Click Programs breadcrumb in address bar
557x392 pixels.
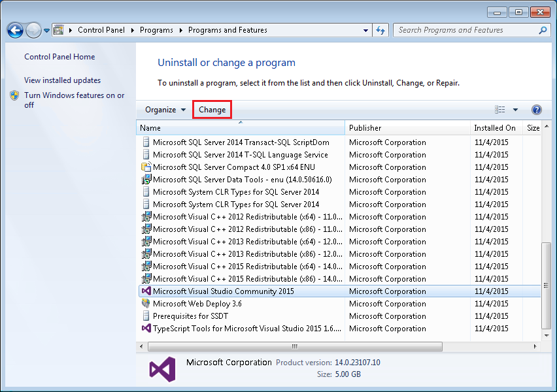click(156, 30)
